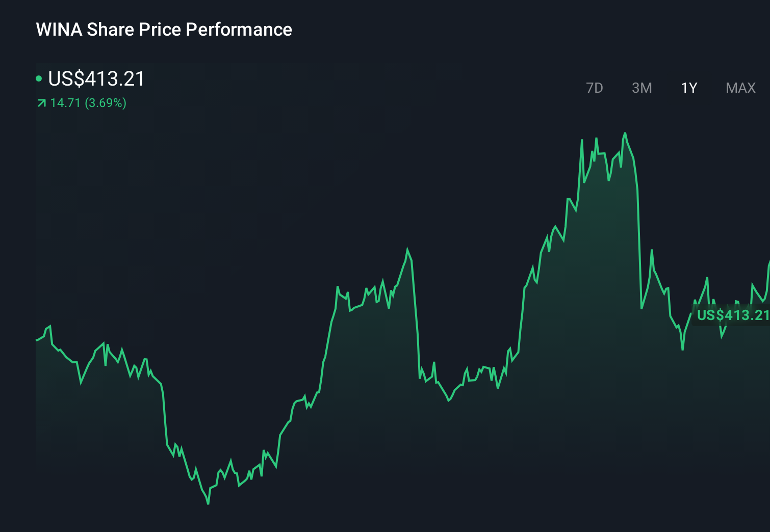Click the US$413.21 price badge on chart

point(733,315)
